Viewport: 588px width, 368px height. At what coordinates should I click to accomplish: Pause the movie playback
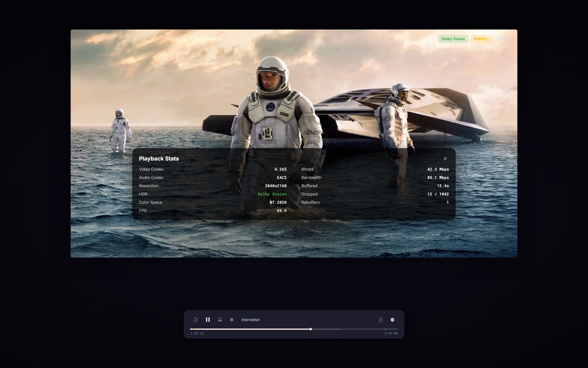pos(208,320)
